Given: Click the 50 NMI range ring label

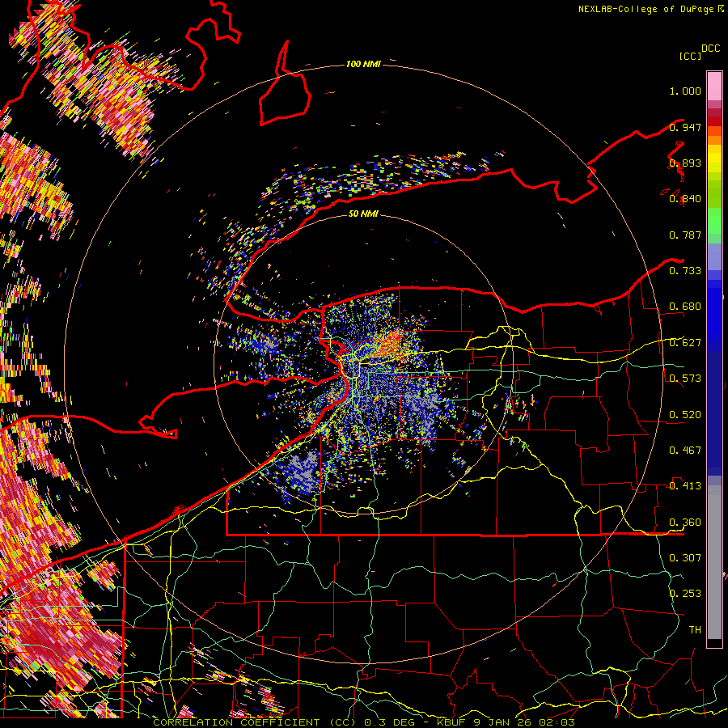Looking at the screenshot, I should [363, 214].
